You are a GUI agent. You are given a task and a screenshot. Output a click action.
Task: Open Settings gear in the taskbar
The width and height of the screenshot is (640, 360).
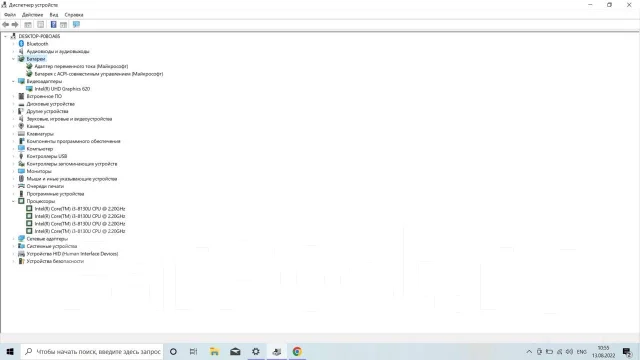click(x=256, y=351)
